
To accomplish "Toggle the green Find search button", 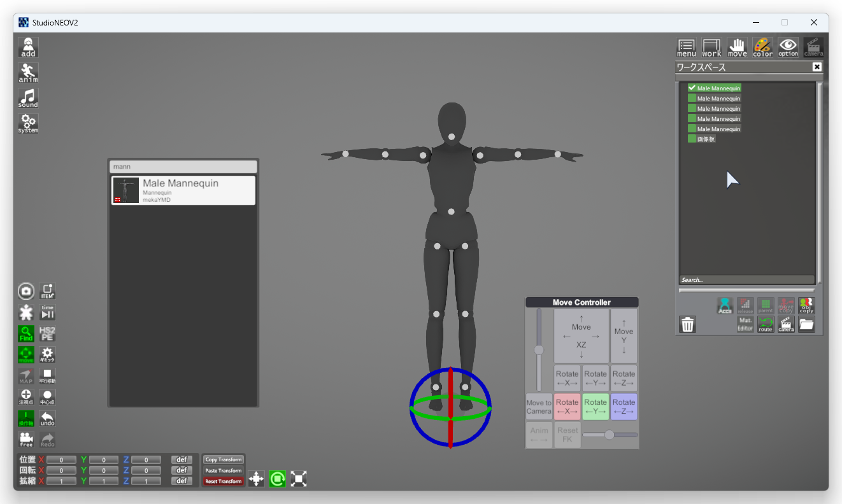I will 26,333.
